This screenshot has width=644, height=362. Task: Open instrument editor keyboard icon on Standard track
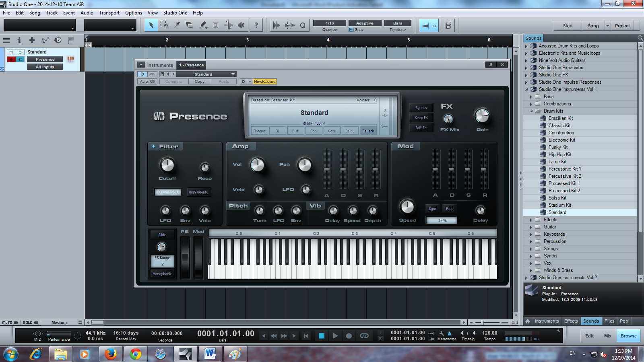click(x=71, y=59)
